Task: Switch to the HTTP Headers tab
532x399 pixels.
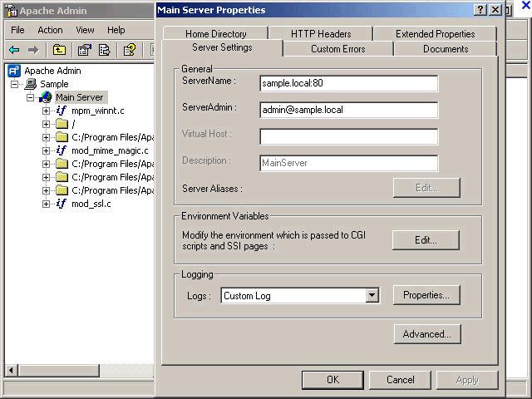Action: point(321,33)
